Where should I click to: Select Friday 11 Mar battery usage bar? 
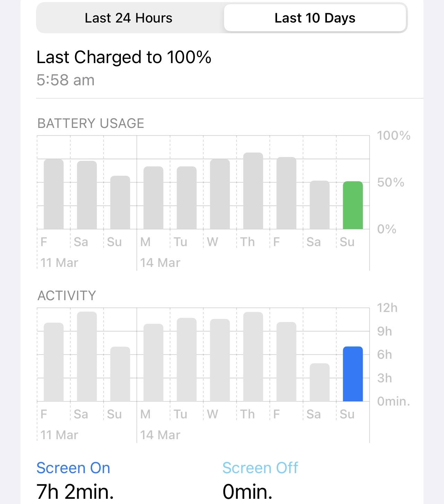(54, 194)
